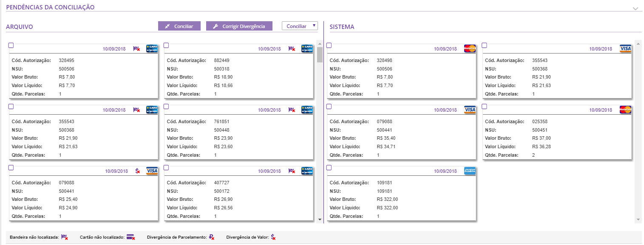Click the MasterCard logo on system card 328498
The height and width of the screenshot is (245, 644).
[x=470, y=48]
